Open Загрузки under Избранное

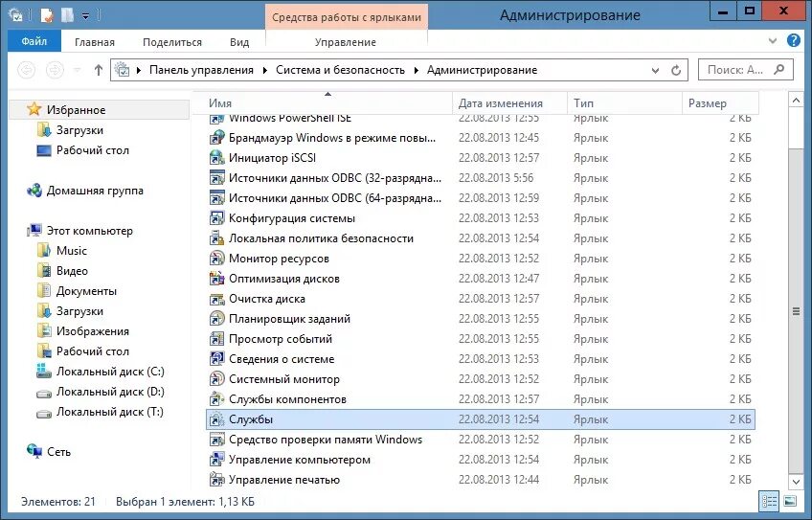tap(79, 130)
